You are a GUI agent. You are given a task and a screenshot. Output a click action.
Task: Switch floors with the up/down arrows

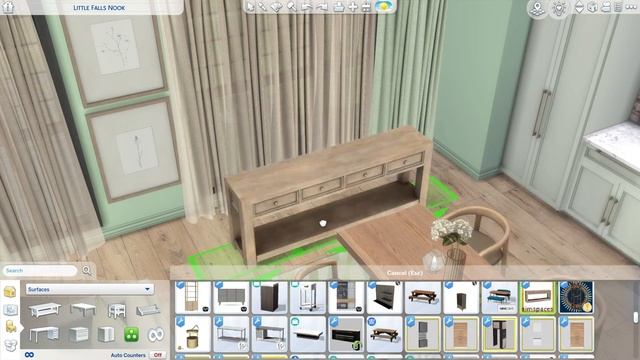click(x=579, y=7)
